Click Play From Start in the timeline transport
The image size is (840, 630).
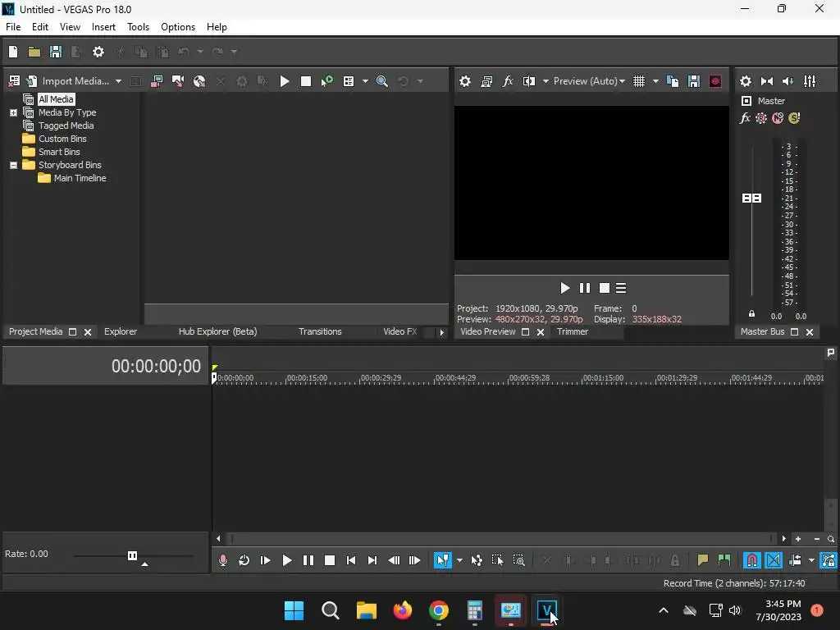pyautogui.click(x=265, y=560)
